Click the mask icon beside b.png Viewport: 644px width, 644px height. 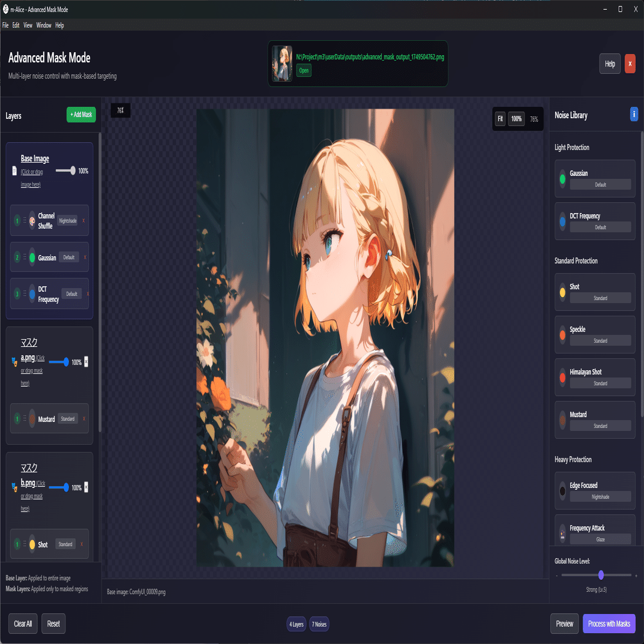coord(14,487)
